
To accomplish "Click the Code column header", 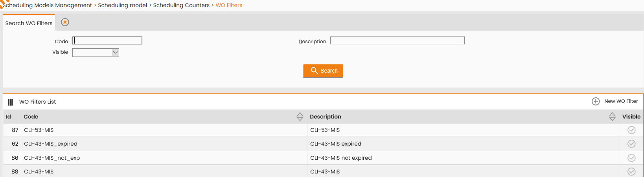I will [31, 117].
